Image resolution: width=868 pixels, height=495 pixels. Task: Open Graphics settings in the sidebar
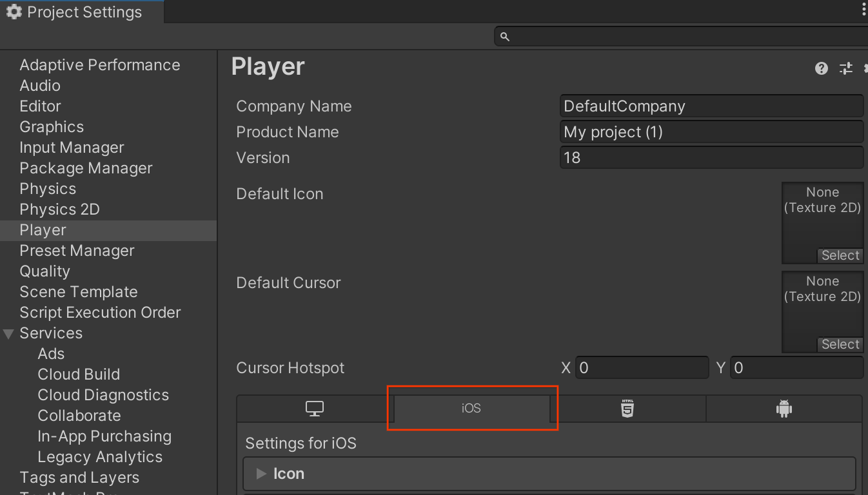click(52, 127)
